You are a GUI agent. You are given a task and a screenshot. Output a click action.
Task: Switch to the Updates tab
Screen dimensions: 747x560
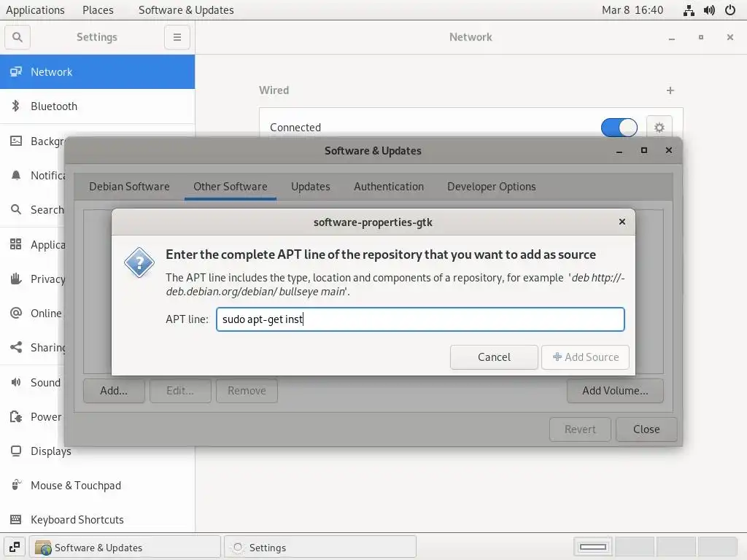311,187
